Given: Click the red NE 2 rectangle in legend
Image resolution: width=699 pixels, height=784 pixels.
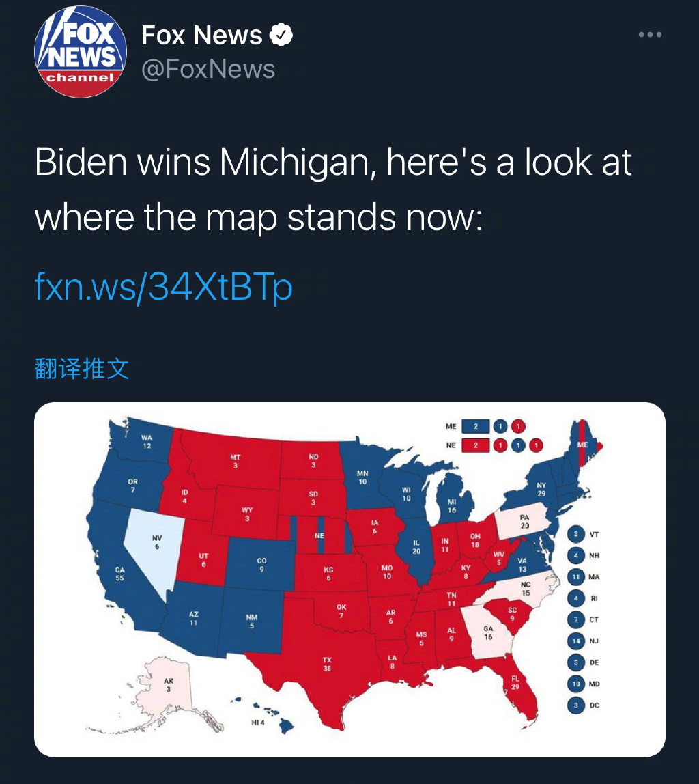Looking at the screenshot, I should pyautogui.click(x=475, y=445).
